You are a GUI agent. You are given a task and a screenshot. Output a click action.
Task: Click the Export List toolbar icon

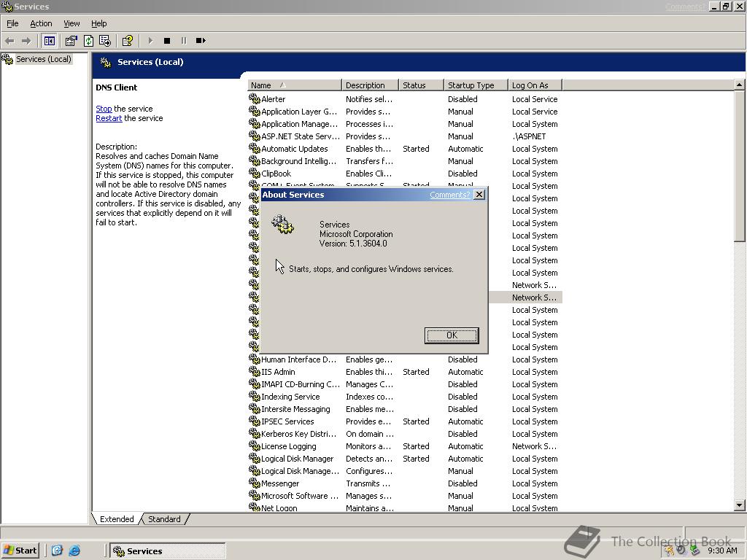(105, 41)
